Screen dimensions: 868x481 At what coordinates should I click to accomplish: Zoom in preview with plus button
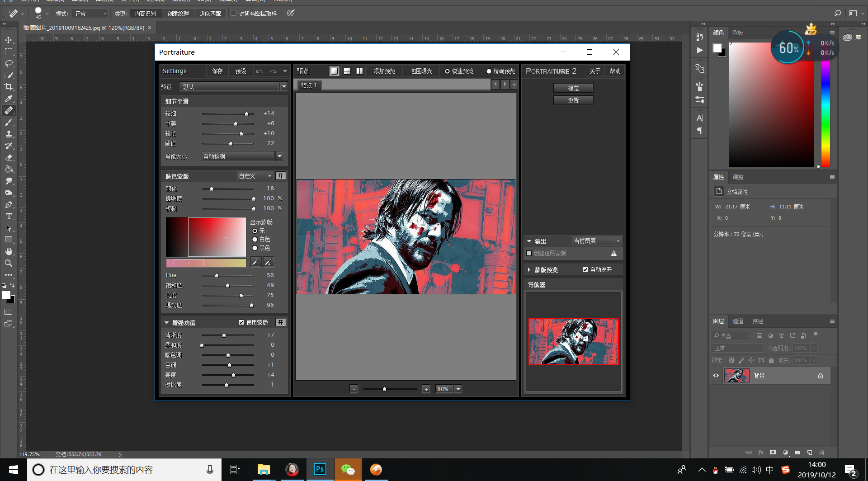[426, 389]
